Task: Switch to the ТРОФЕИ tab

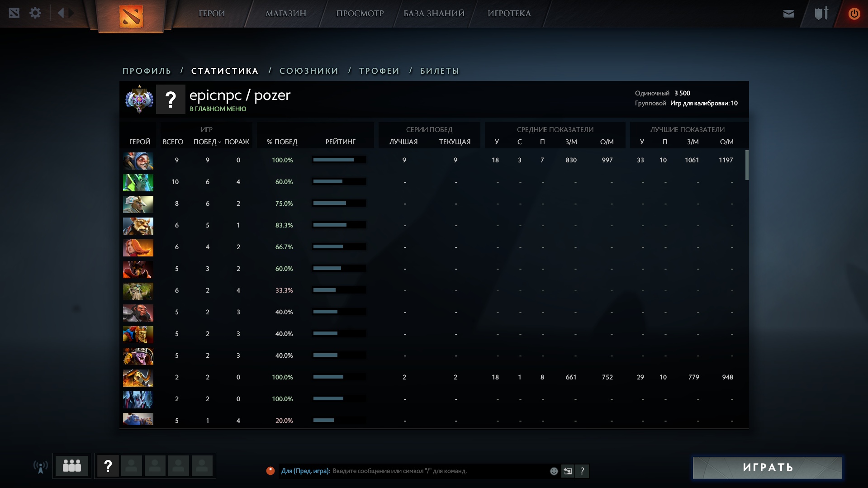Action: (x=379, y=71)
